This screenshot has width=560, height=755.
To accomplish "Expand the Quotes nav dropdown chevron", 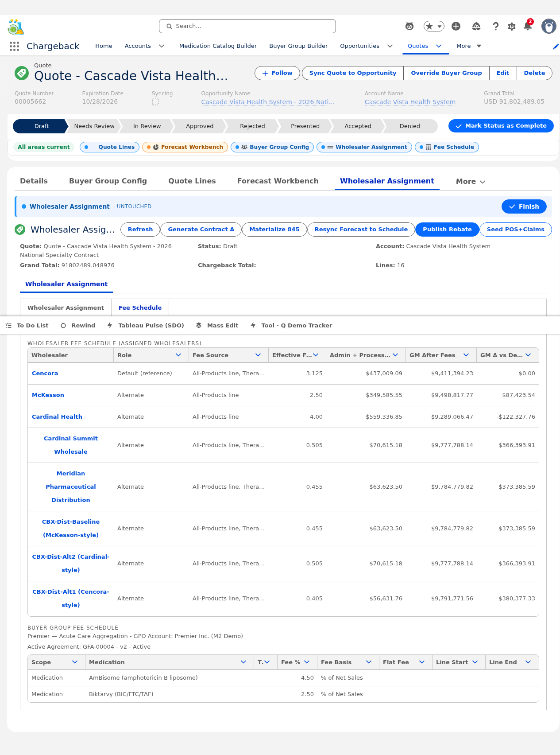I will pos(439,46).
